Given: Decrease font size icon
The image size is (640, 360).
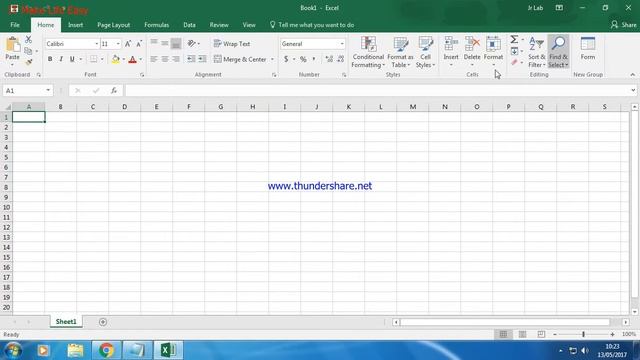Looking at the screenshot, I should 139,44.
